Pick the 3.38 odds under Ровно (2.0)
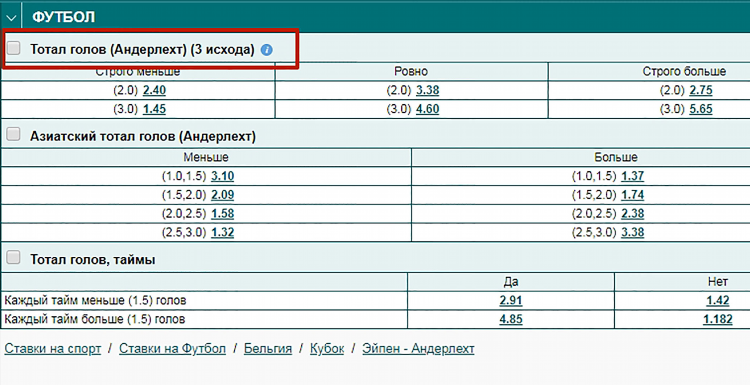Viewport: 750px width, 385px height. click(x=427, y=90)
